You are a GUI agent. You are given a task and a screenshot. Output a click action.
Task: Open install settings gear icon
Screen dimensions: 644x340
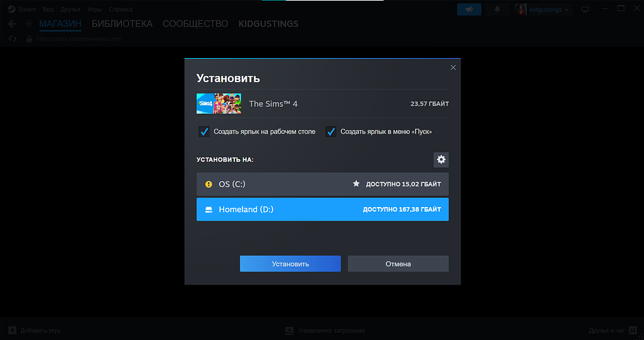pyautogui.click(x=441, y=160)
